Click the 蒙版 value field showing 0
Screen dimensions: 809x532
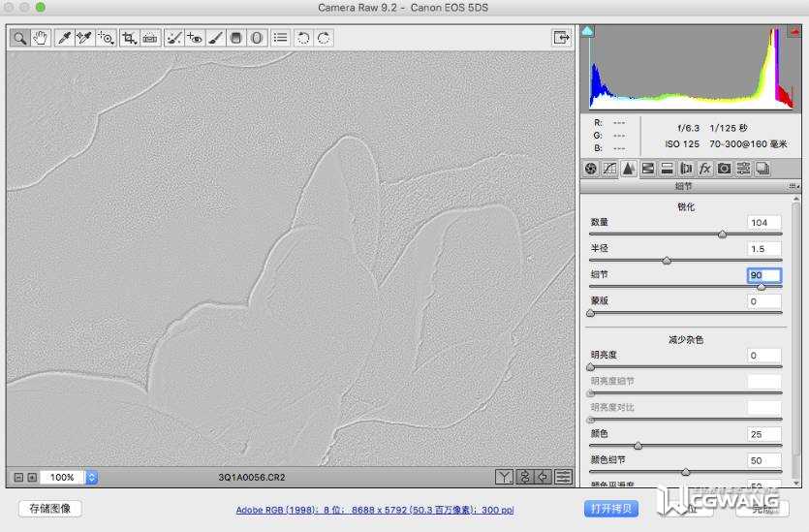764,302
